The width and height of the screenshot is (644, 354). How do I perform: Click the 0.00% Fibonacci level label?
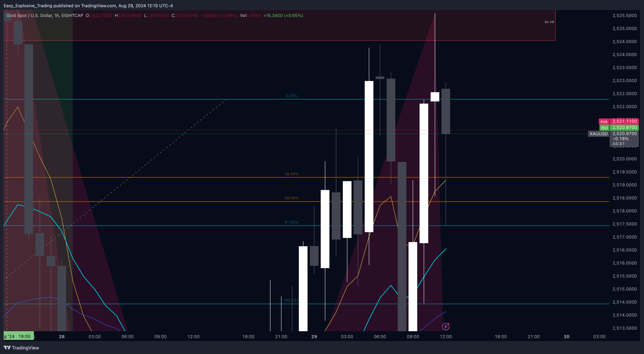[291, 96]
